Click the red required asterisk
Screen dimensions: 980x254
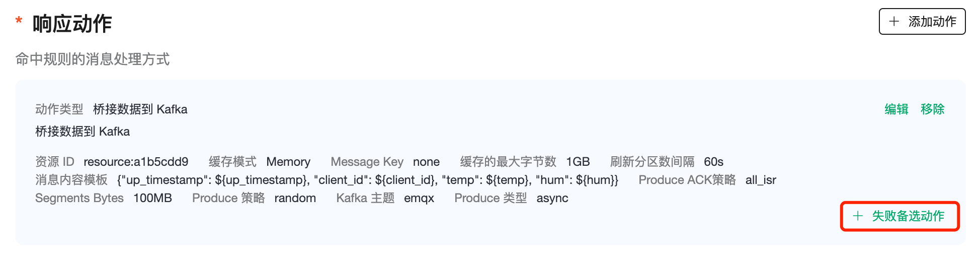coord(19,21)
